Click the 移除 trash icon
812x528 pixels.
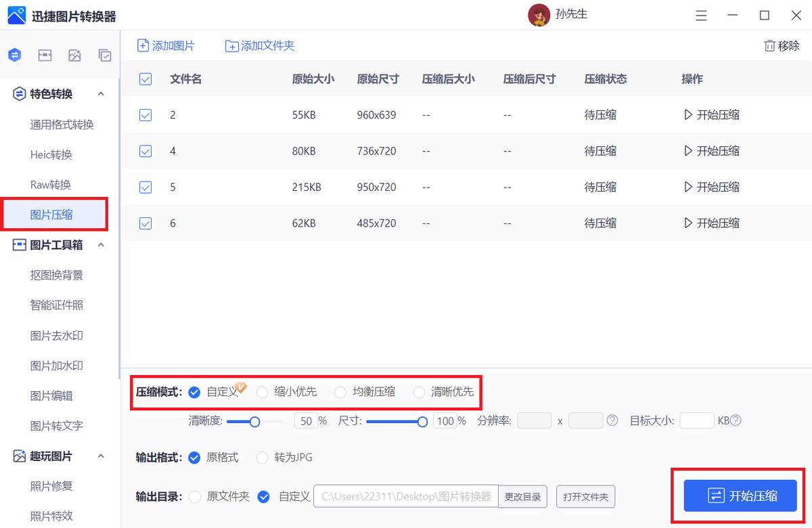771,45
